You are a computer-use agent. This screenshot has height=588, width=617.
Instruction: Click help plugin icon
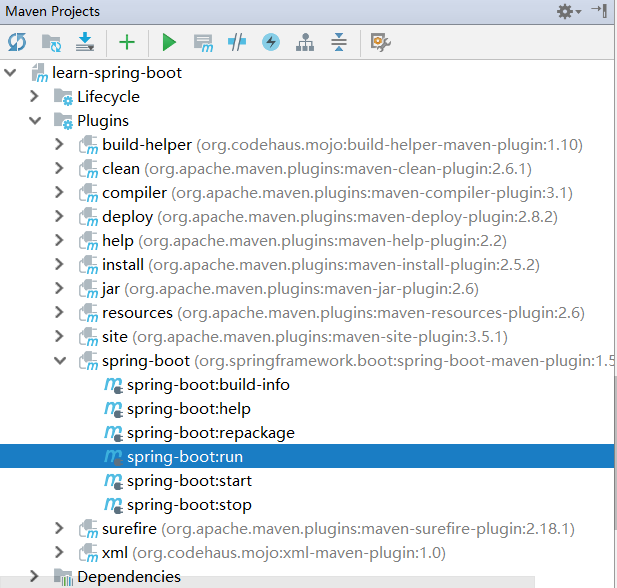(89, 241)
